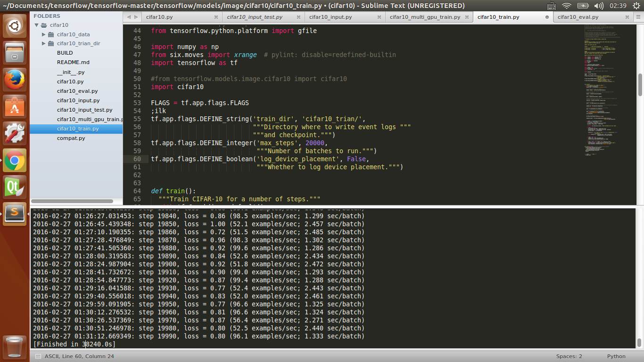Open the Trash from the launcher
The height and width of the screenshot is (362, 644).
(x=15, y=347)
